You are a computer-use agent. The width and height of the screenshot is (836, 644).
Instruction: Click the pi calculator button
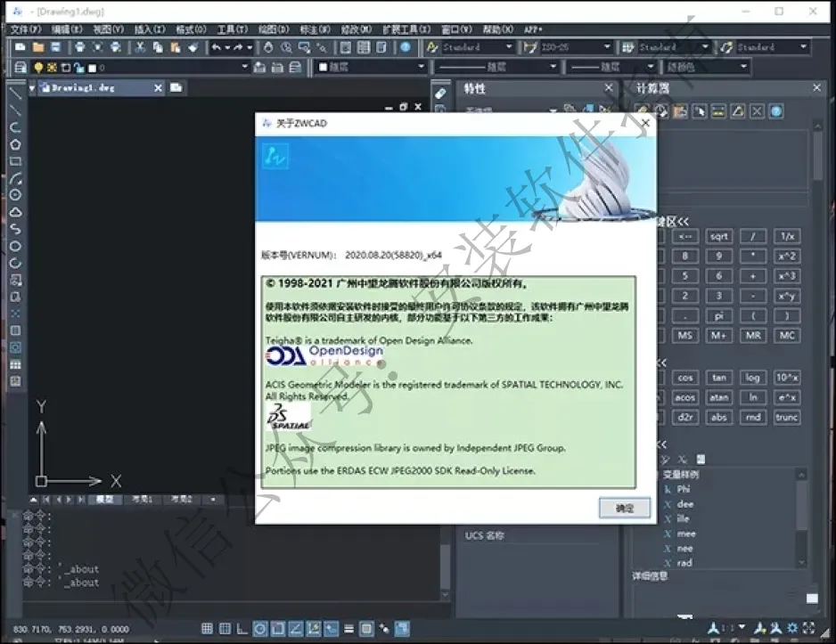tap(718, 316)
